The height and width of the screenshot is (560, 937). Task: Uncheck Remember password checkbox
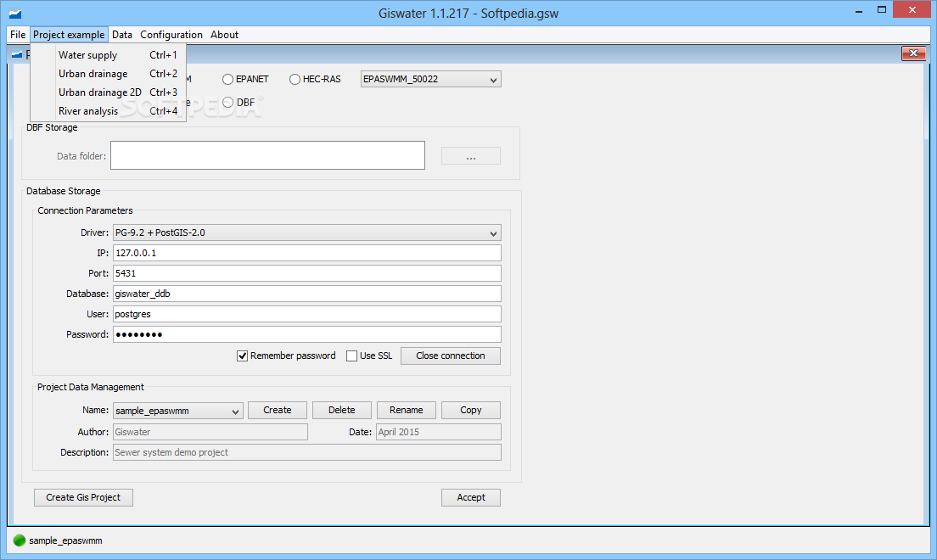pyautogui.click(x=242, y=356)
